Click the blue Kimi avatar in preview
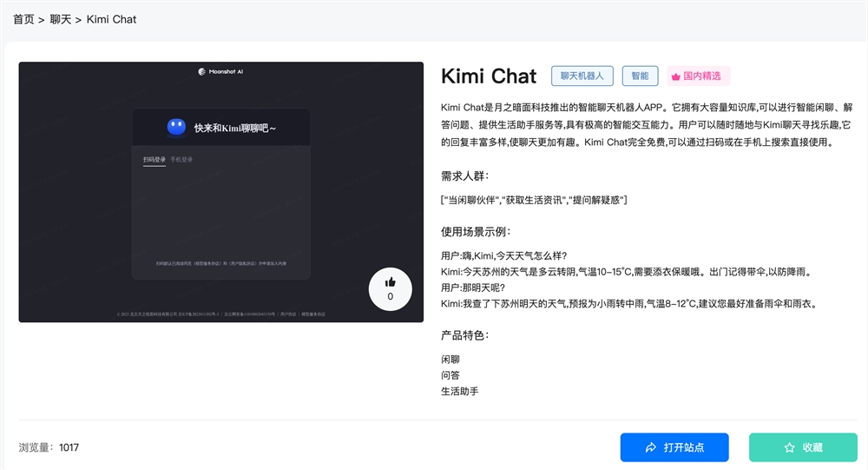The height and width of the screenshot is (470, 868). pos(176,128)
